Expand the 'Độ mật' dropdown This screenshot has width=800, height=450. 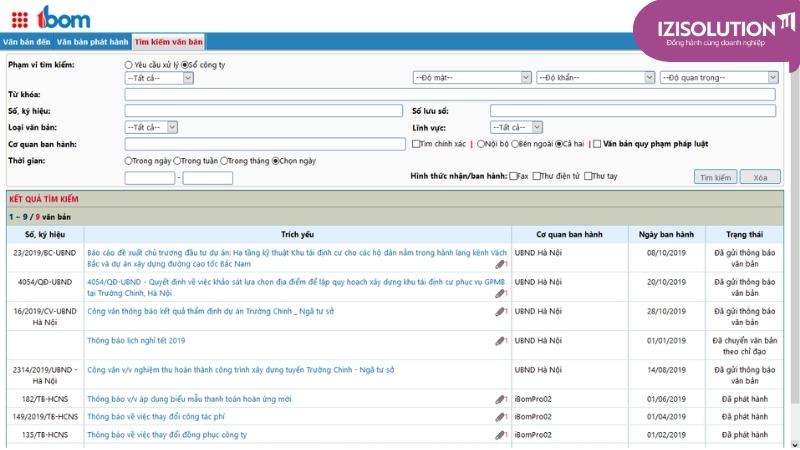point(471,77)
